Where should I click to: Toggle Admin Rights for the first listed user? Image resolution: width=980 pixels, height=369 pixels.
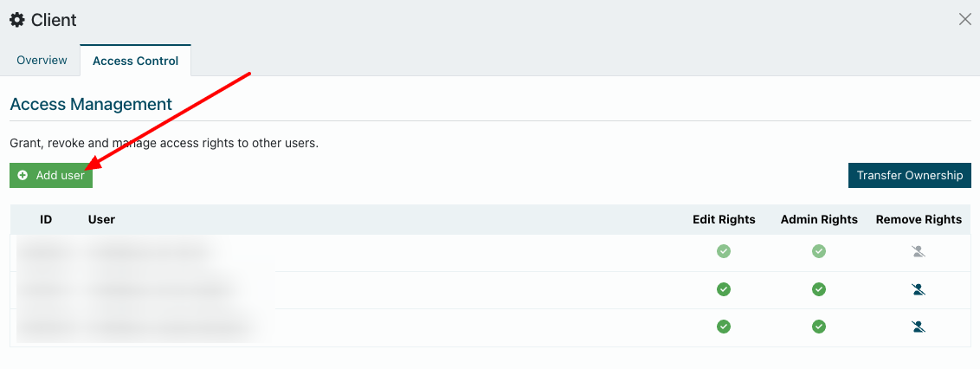(x=819, y=252)
